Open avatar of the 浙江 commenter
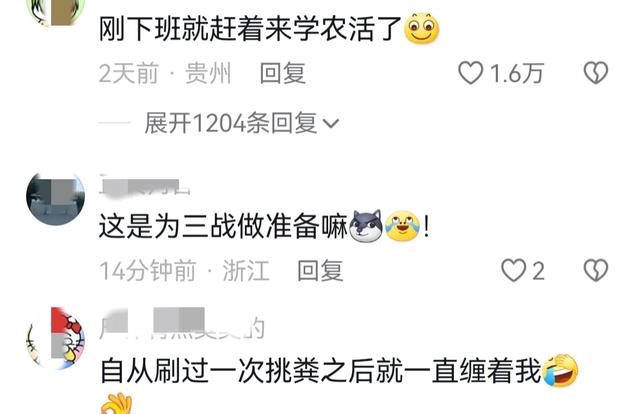This screenshot has height=414, width=640. pos(56,197)
